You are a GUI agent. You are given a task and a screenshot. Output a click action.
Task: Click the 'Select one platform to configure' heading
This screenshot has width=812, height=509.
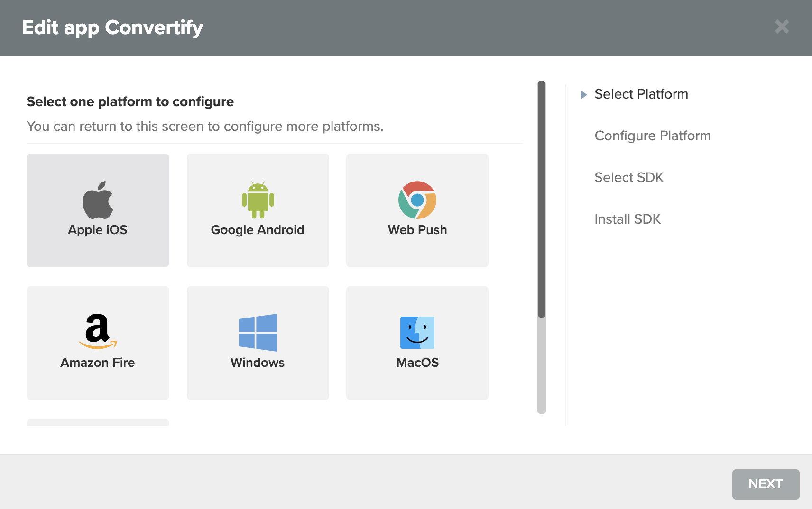[130, 102]
